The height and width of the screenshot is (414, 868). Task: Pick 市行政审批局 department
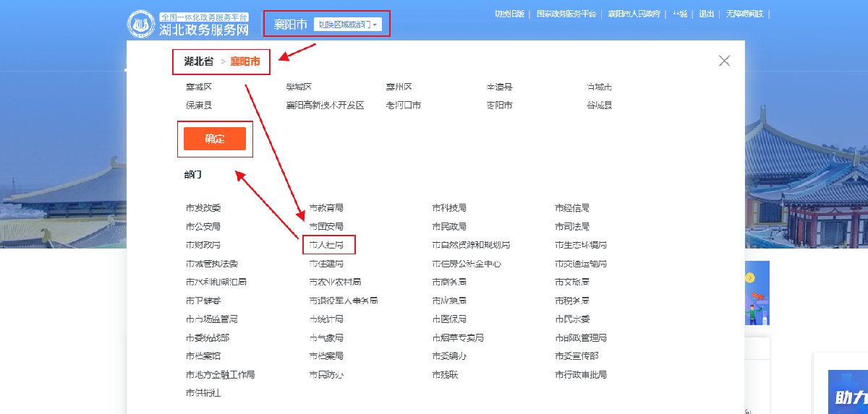click(x=581, y=375)
